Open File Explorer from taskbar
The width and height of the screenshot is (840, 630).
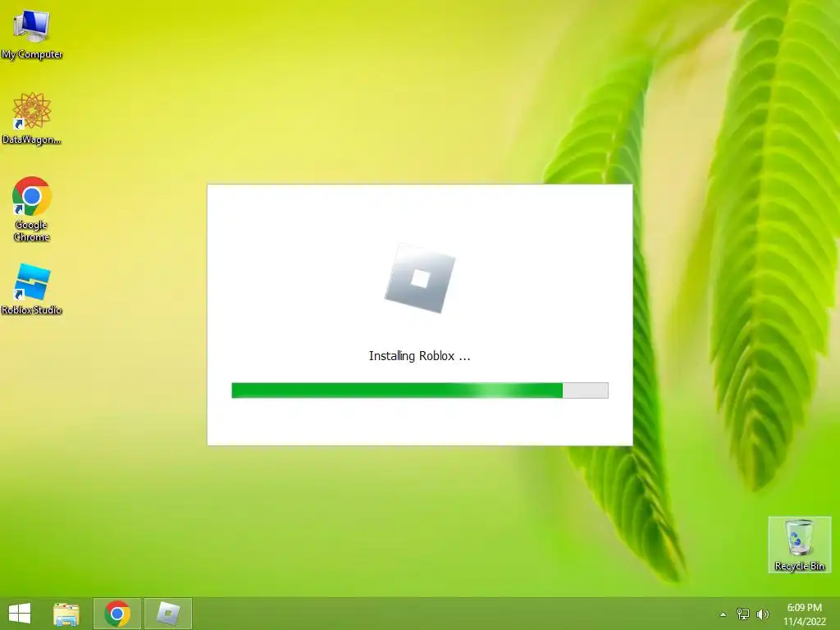(x=66, y=614)
